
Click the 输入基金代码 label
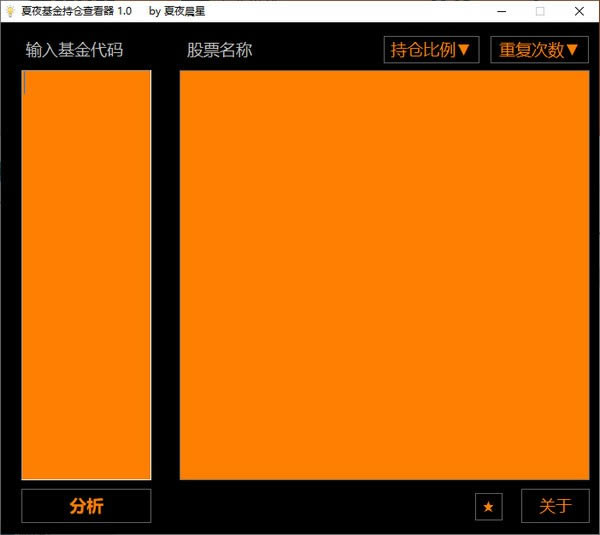[74, 50]
